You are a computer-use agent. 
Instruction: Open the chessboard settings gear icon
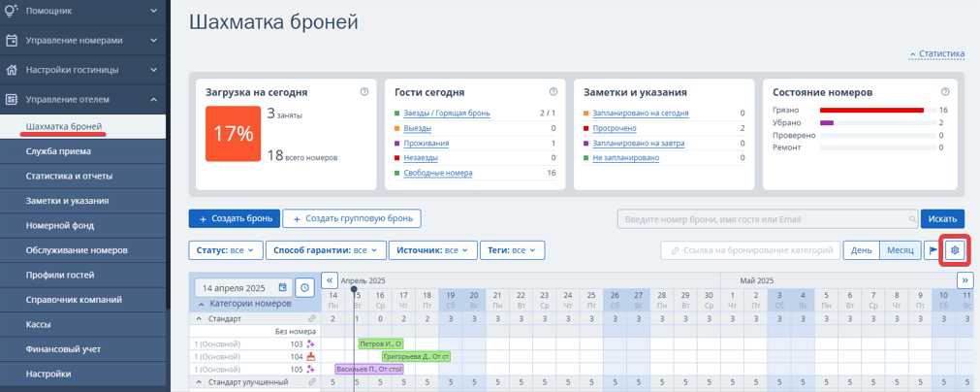pos(955,250)
